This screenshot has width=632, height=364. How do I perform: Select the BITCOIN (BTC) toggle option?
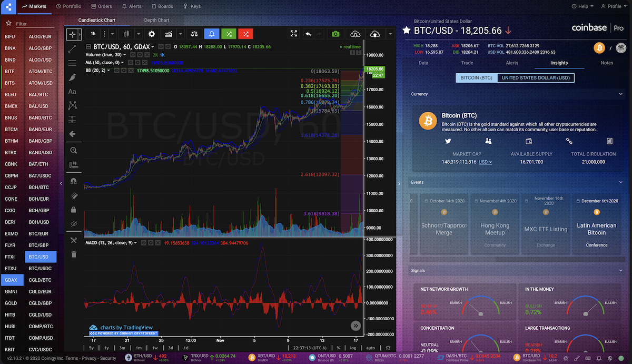pyautogui.click(x=477, y=77)
